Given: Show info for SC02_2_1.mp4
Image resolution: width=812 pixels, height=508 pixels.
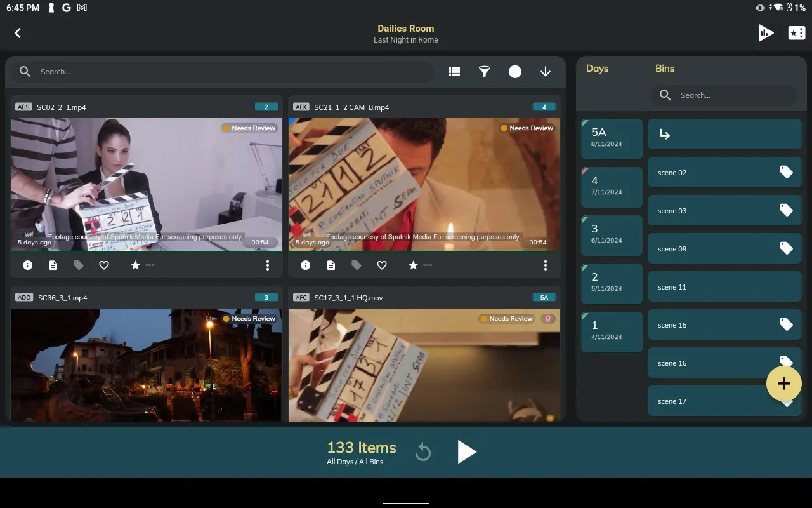Looking at the screenshot, I should (28, 265).
